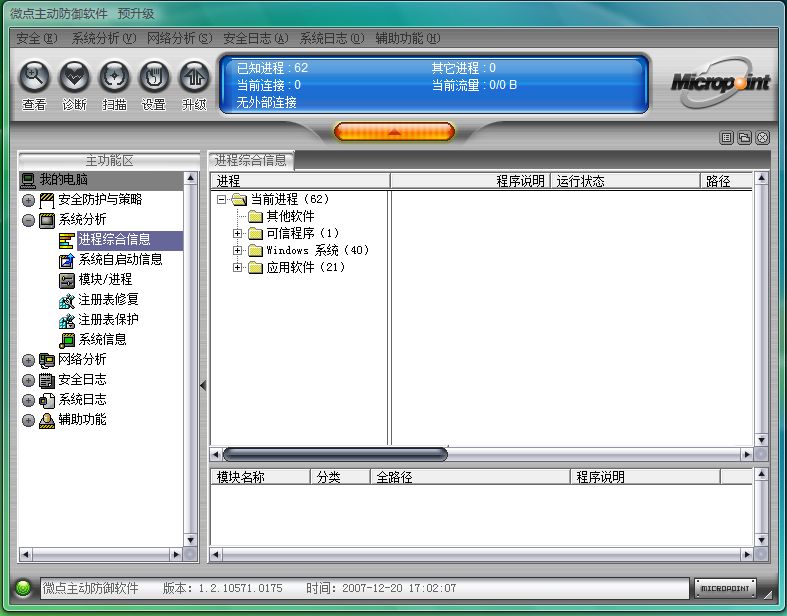Select the 注册表修复 tree item
The height and width of the screenshot is (616, 787).
tap(108, 300)
